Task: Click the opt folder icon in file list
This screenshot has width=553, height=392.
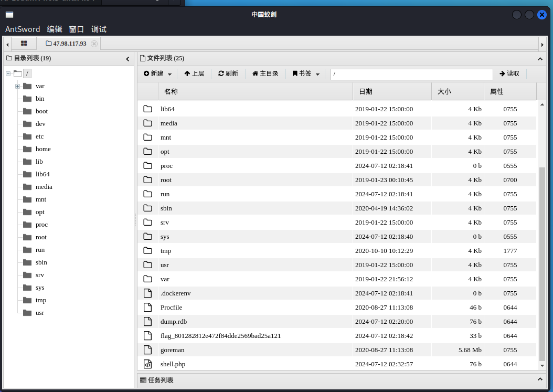Action: click(148, 151)
